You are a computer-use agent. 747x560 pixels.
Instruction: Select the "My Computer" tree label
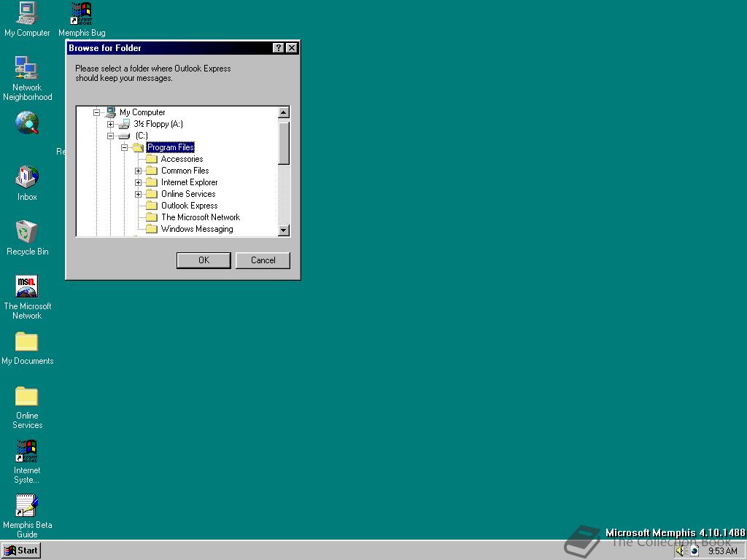[142, 112]
